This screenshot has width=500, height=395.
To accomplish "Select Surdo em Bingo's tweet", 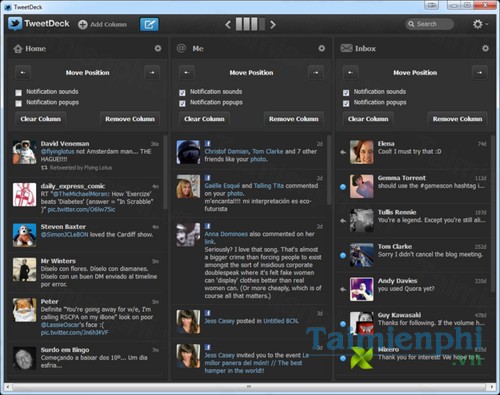I will coord(86,358).
